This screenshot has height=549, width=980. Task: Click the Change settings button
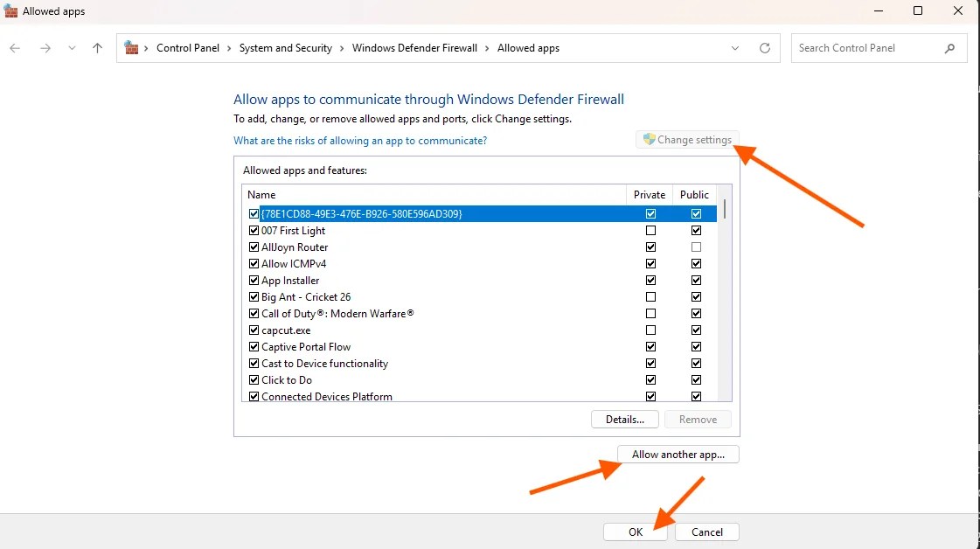pyautogui.click(x=687, y=140)
